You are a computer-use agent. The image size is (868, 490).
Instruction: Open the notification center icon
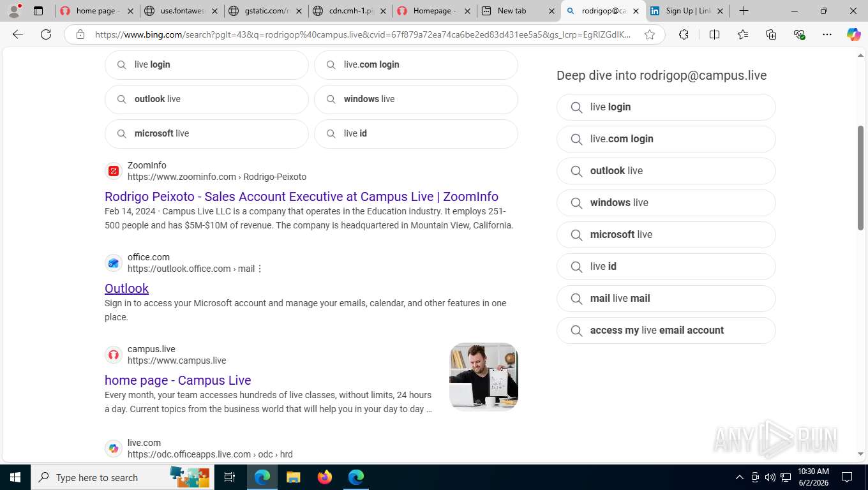[847, 477]
